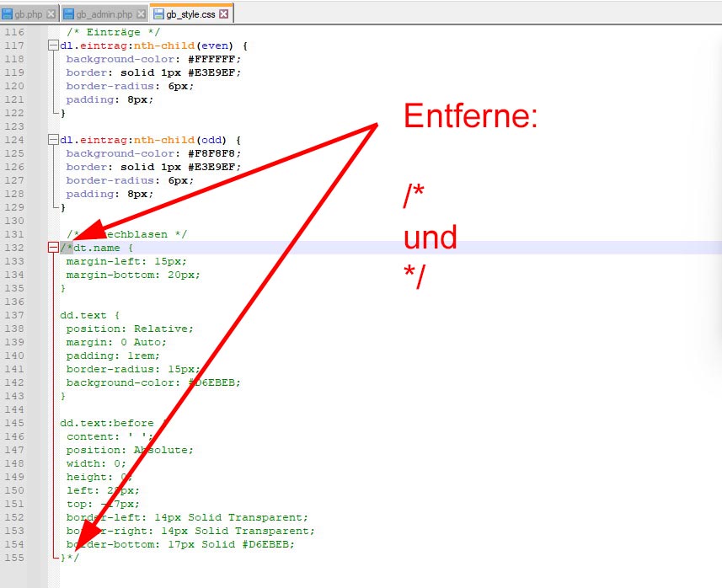Close the gb_admin.php tab
The height and width of the screenshot is (588, 722).
pos(142,14)
